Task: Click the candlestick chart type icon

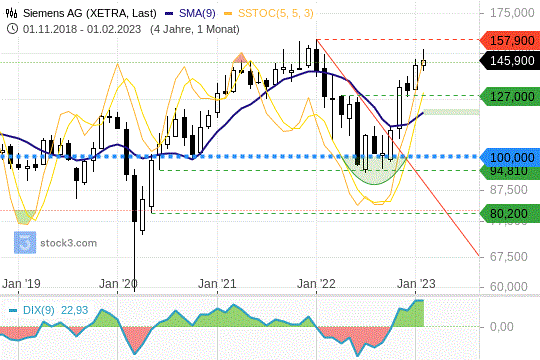Action: [x=11, y=13]
